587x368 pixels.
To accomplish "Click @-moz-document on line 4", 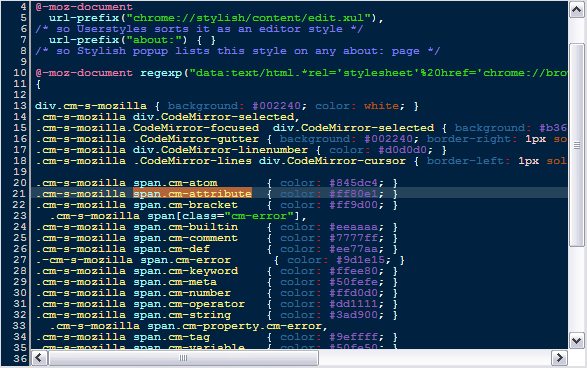I will click(x=84, y=7).
